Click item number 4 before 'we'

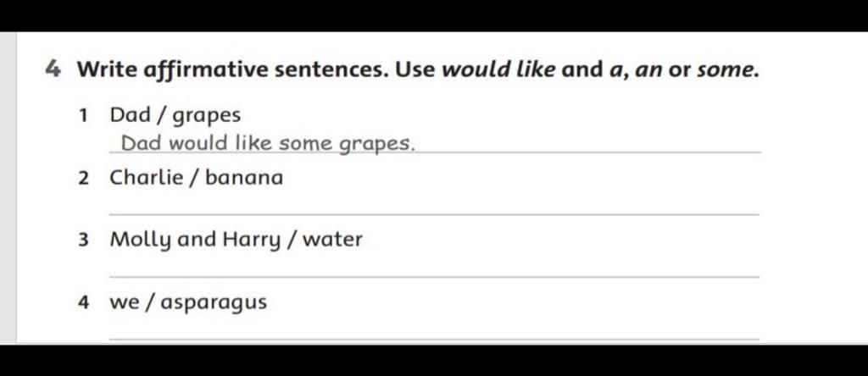(x=83, y=303)
